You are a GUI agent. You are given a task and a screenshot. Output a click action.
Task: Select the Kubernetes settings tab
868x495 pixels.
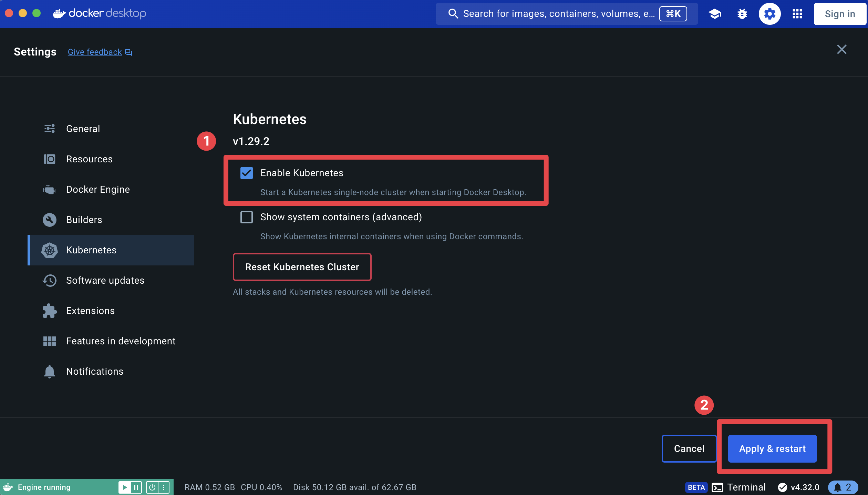111,250
